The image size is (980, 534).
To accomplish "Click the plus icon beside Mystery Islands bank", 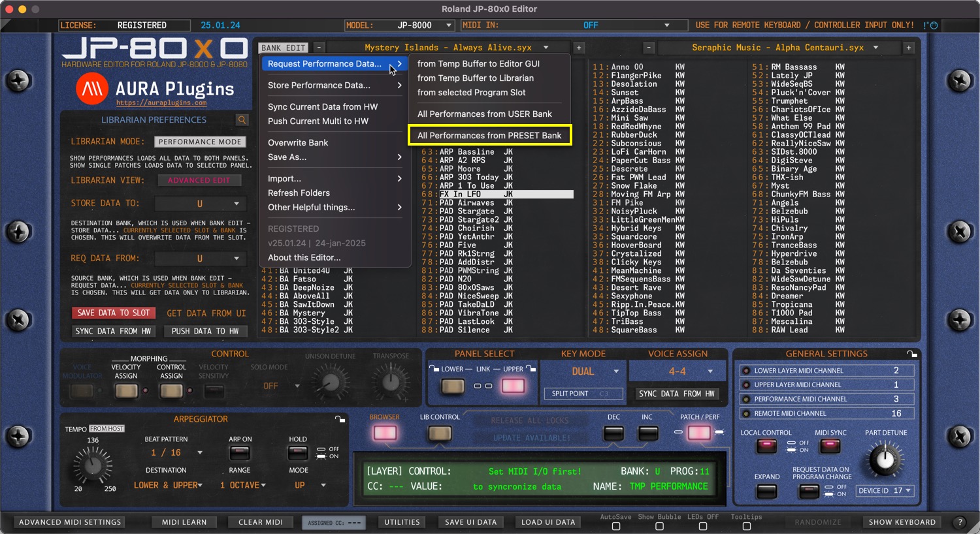I will [x=578, y=48].
